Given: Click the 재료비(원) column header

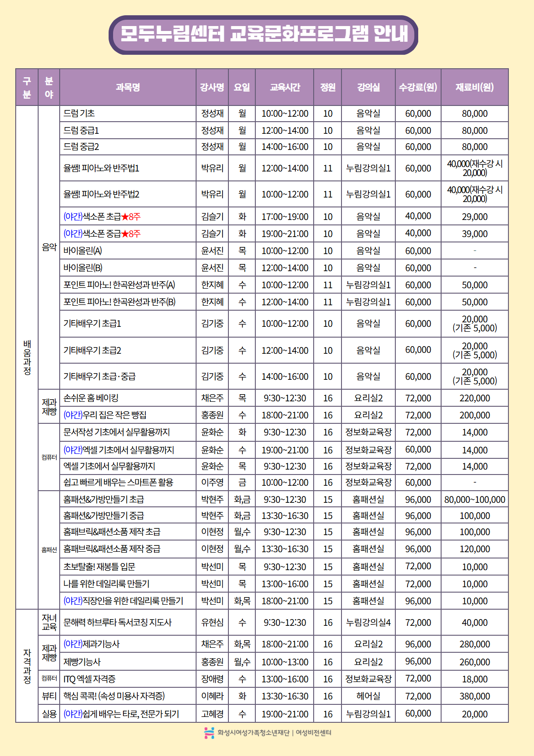Looking at the screenshot, I should point(474,87).
